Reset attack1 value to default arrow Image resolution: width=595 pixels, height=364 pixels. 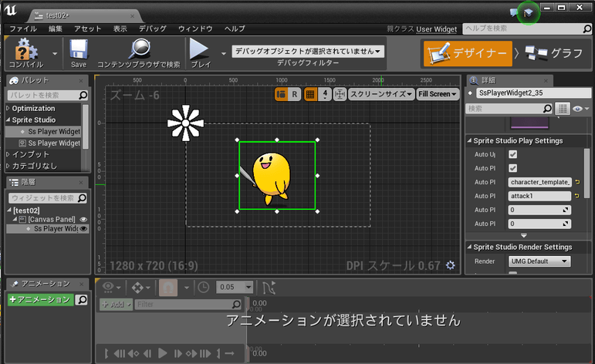[x=577, y=196]
